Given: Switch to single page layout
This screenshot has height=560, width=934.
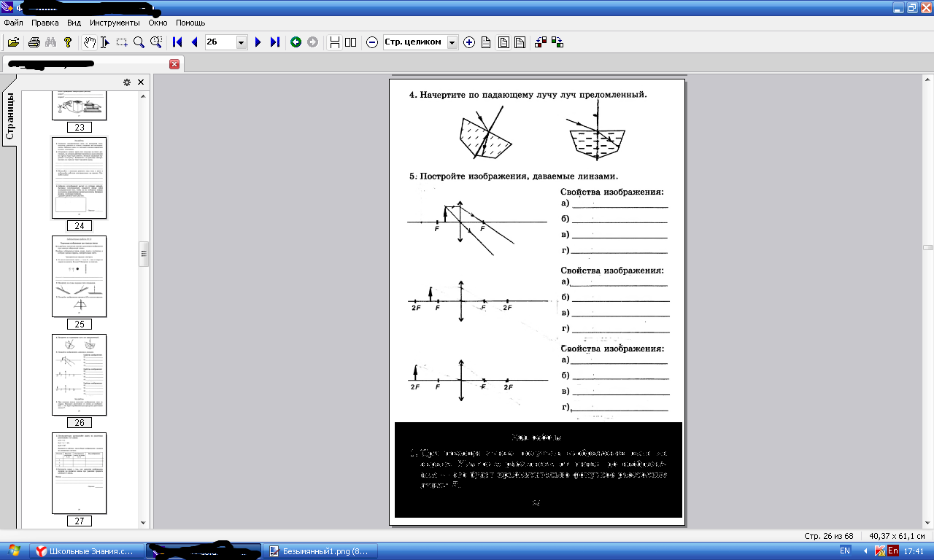Looking at the screenshot, I should click(334, 42).
